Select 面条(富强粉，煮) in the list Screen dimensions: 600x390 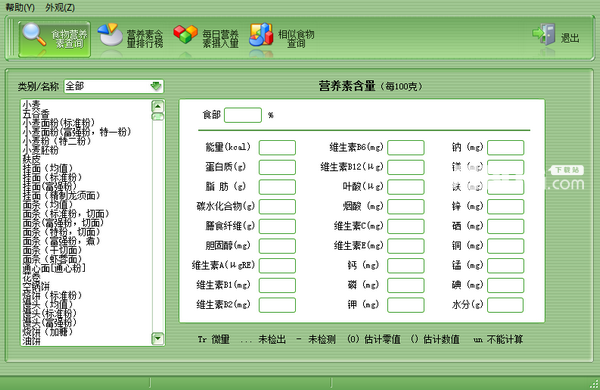pos(61,241)
